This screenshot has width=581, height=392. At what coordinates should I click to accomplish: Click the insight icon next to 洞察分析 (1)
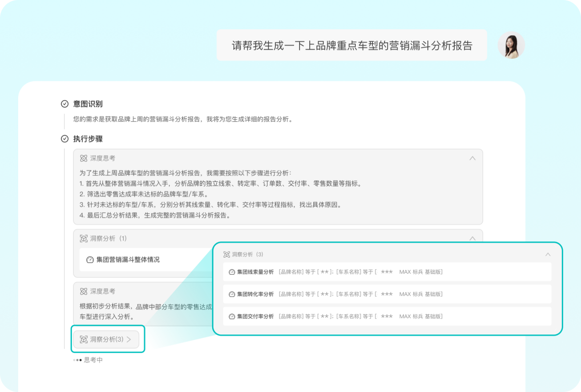[x=84, y=238]
